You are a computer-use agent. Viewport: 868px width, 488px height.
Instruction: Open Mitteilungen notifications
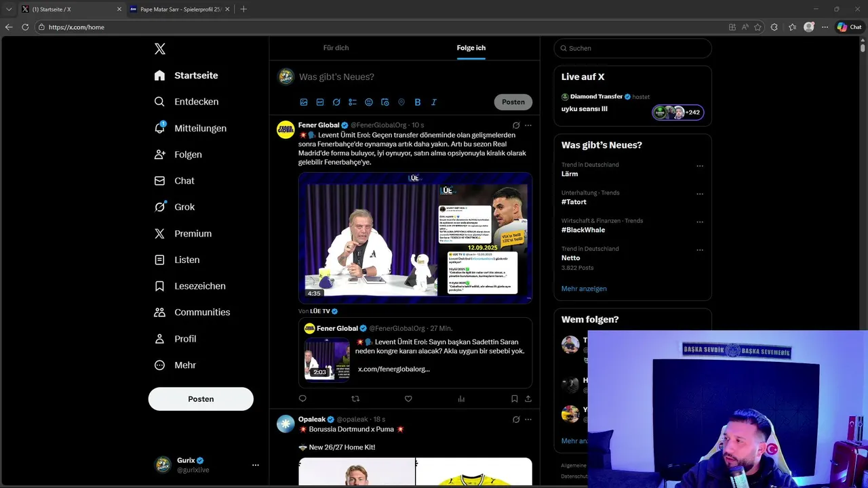[x=191, y=128]
